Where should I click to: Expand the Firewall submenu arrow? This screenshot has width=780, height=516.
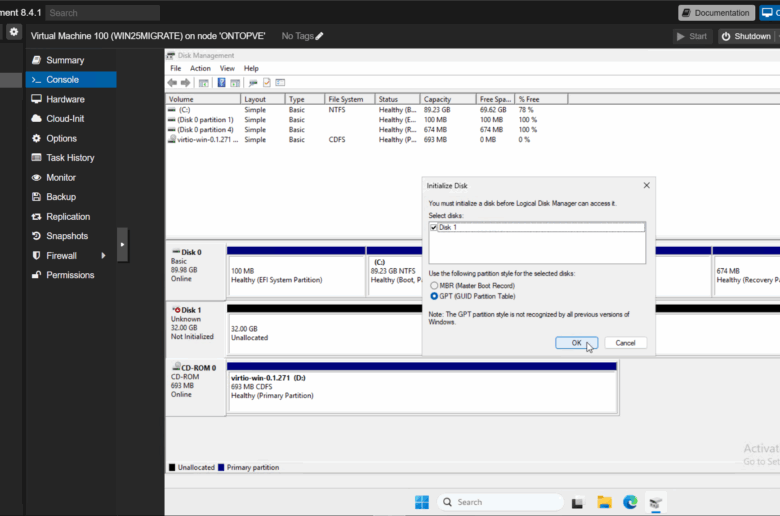tap(103, 255)
